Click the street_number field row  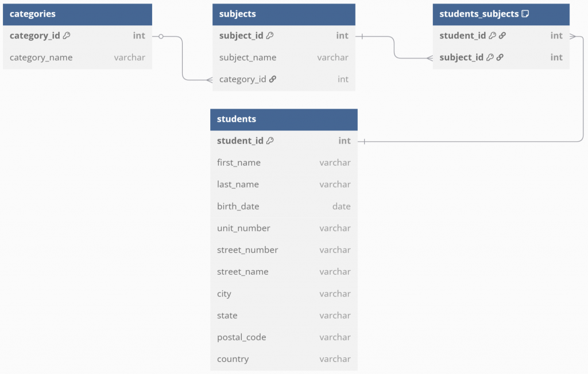284,250
